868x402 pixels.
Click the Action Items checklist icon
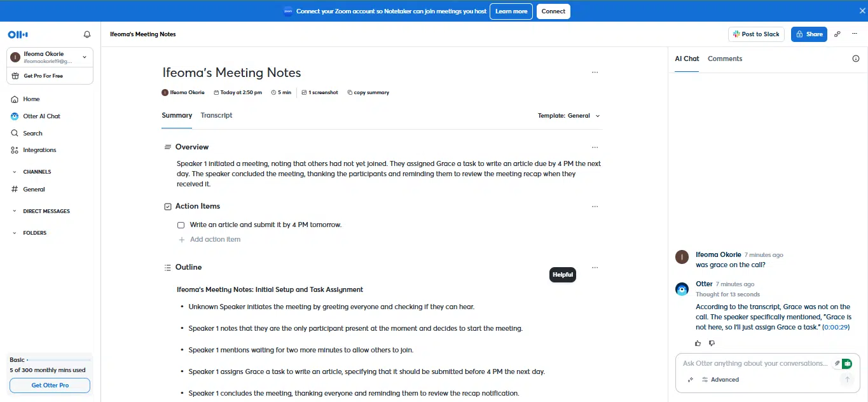[168, 207]
